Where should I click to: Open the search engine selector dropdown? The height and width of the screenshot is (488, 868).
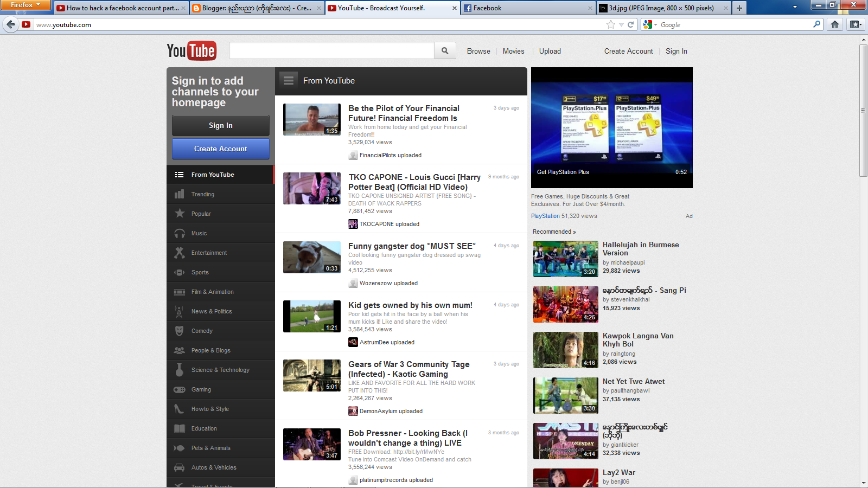pos(650,24)
